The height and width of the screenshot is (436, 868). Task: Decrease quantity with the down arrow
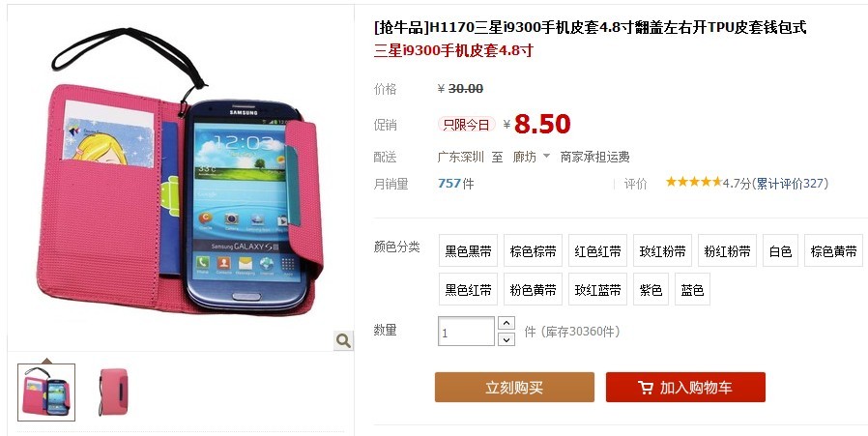[506, 339]
